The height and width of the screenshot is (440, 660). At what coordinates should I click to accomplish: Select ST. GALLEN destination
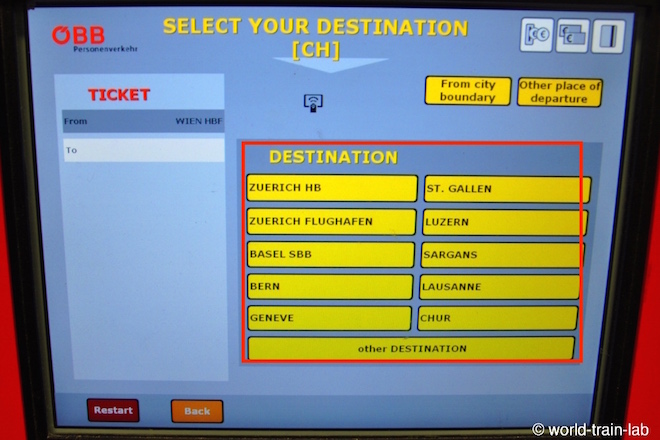pyautogui.click(x=506, y=189)
